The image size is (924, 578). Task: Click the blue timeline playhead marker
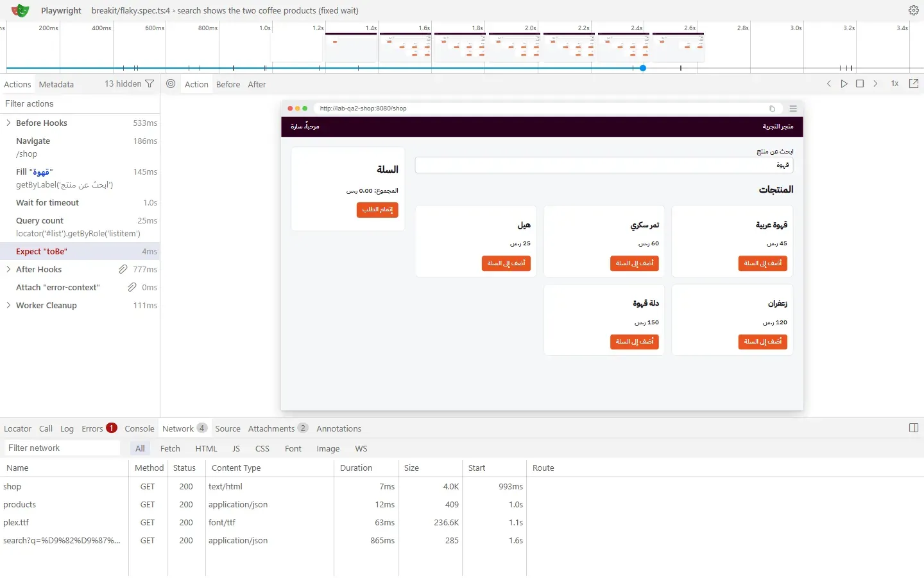[x=643, y=68]
